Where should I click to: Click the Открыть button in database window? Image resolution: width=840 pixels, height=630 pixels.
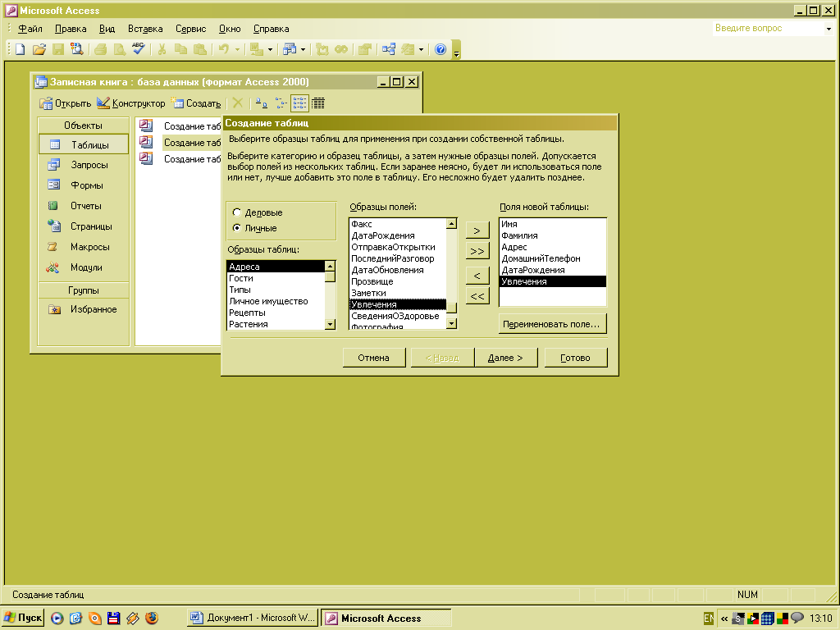coord(66,103)
